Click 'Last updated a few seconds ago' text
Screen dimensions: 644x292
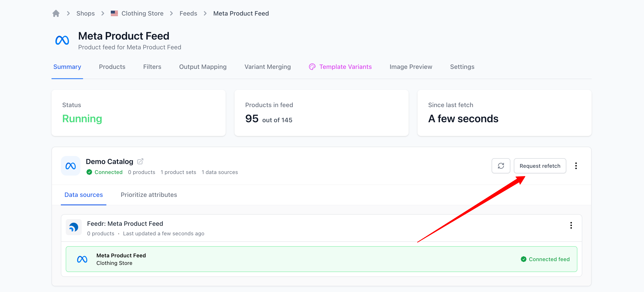(x=163, y=234)
